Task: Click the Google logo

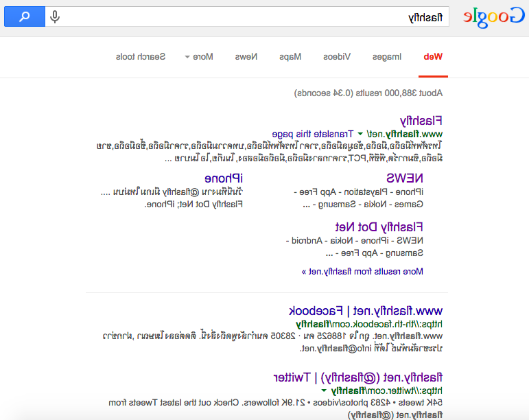Action: tap(493, 17)
